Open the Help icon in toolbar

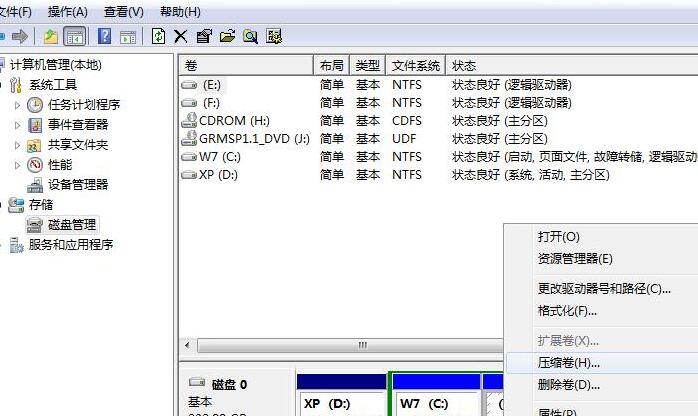point(105,36)
